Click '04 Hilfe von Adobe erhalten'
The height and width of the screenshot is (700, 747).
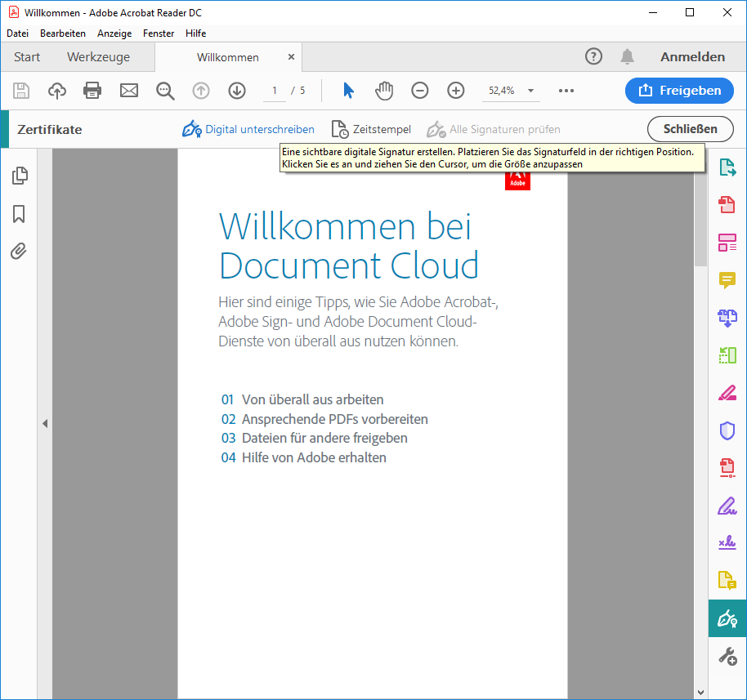click(x=303, y=457)
